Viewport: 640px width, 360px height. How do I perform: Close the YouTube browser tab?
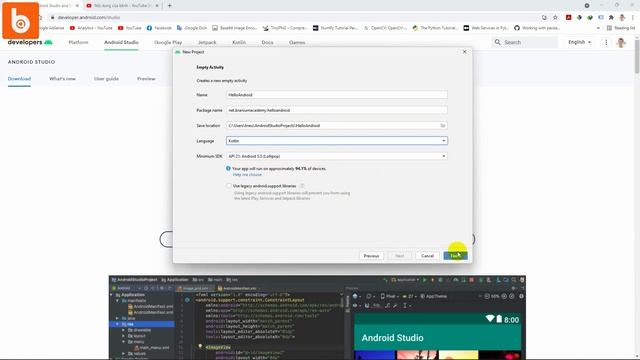click(157, 6)
